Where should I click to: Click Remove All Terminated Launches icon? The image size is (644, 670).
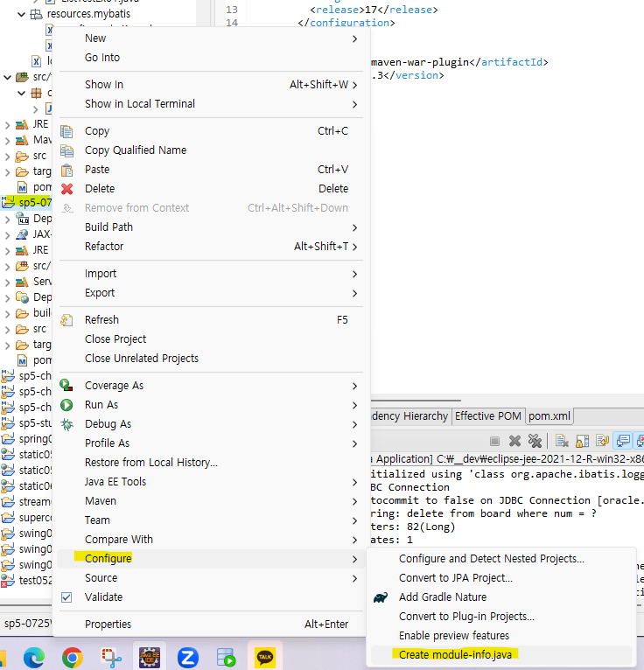click(535, 441)
